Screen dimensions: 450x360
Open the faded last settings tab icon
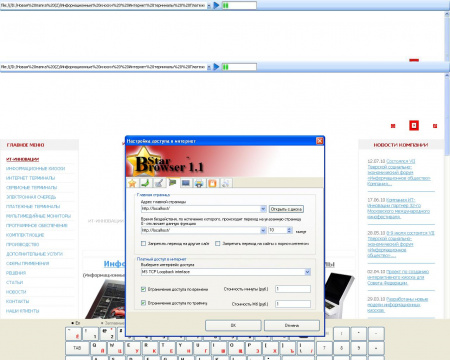(226, 183)
